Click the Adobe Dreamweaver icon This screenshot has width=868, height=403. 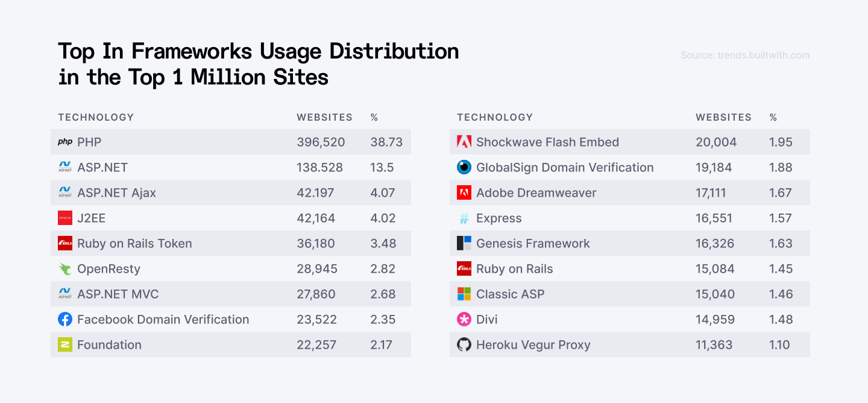coord(464,193)
